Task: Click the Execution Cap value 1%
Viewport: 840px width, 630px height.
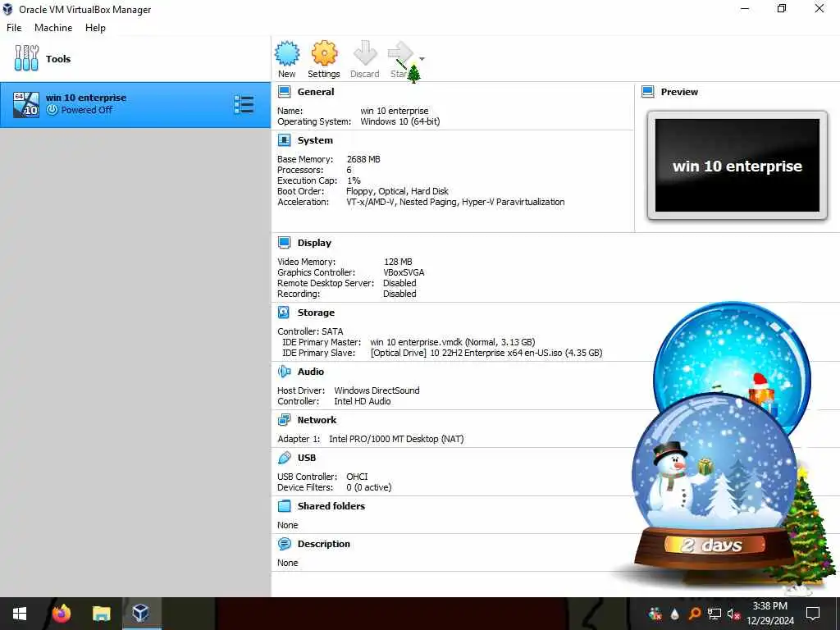Action: (x=354, y=180)
